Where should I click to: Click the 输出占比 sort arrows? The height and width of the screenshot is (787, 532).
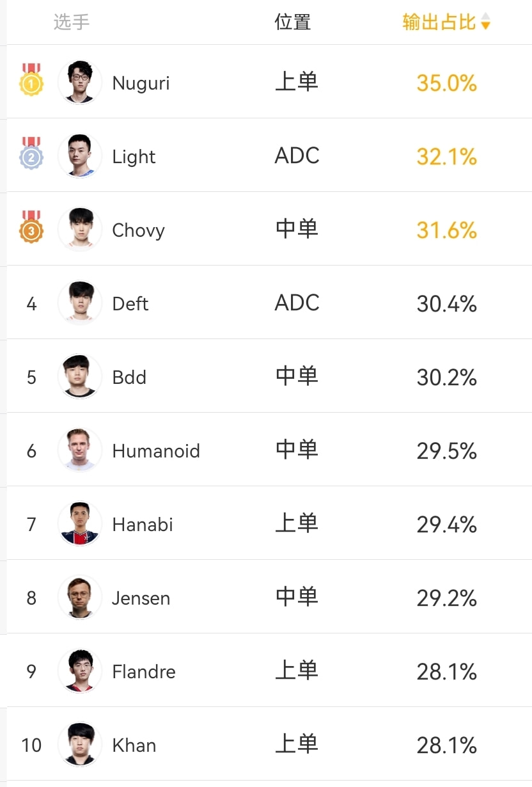point(486,22)
